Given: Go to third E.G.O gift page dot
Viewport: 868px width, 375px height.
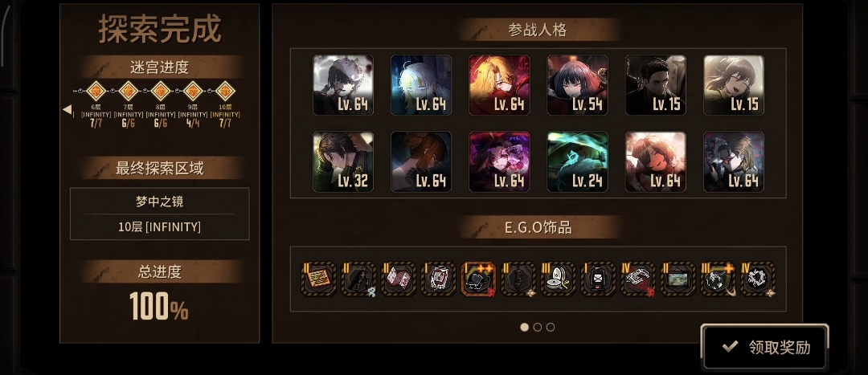Looking at the screenshot, I should (x=551, y=327).
